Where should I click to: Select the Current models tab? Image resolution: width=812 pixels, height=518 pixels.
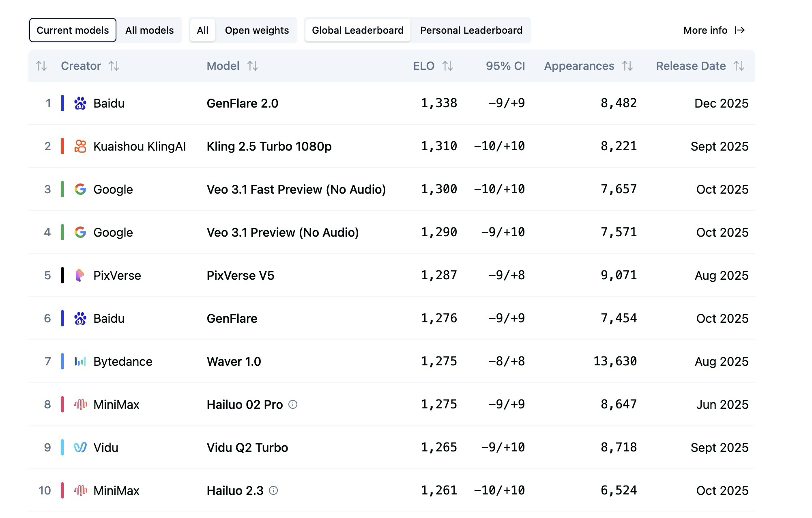tap(73, 30)
